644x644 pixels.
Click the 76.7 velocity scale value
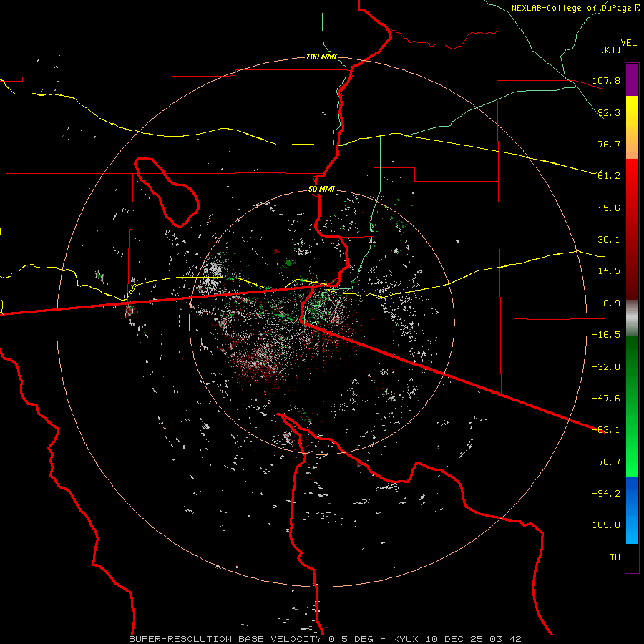coord(609,144)
